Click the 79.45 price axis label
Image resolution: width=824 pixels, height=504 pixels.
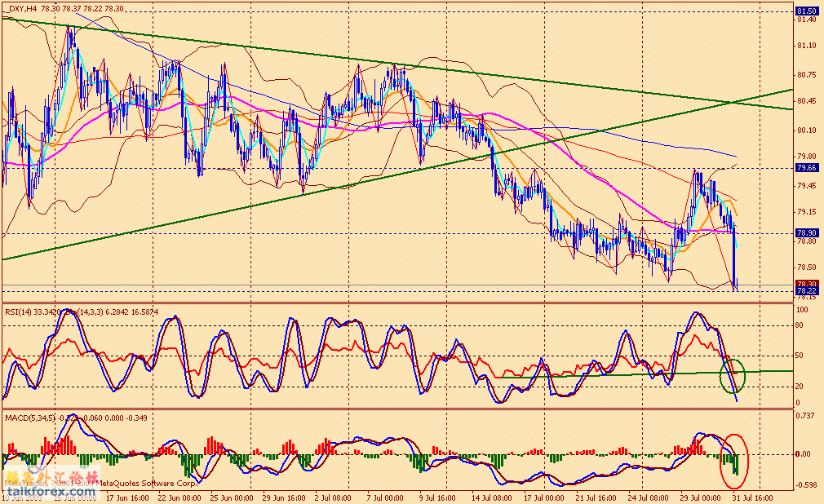806,185
